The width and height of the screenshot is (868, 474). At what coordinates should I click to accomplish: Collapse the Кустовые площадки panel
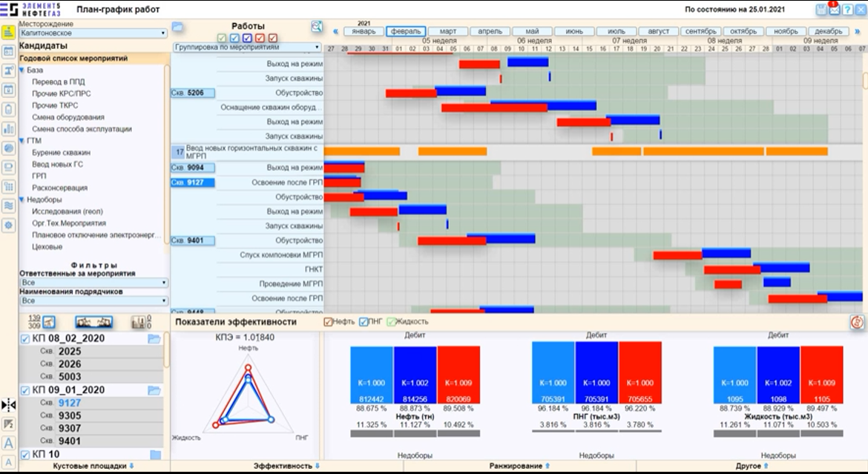[x=93, y=467]
